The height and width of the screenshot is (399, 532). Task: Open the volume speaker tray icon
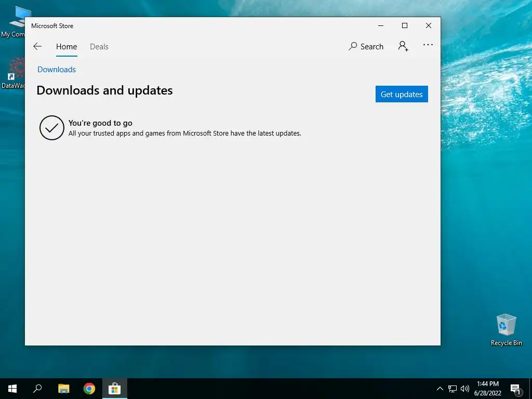point(465,389)
